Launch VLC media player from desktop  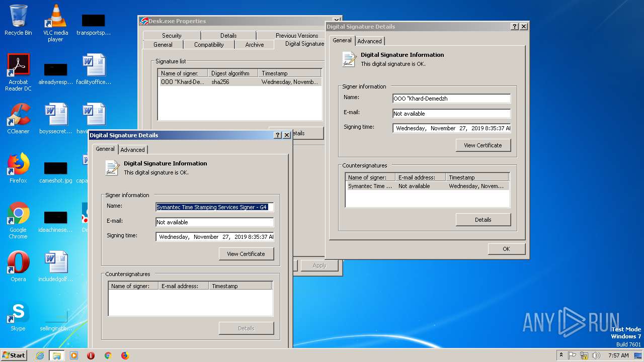click(x=55, y=23)
